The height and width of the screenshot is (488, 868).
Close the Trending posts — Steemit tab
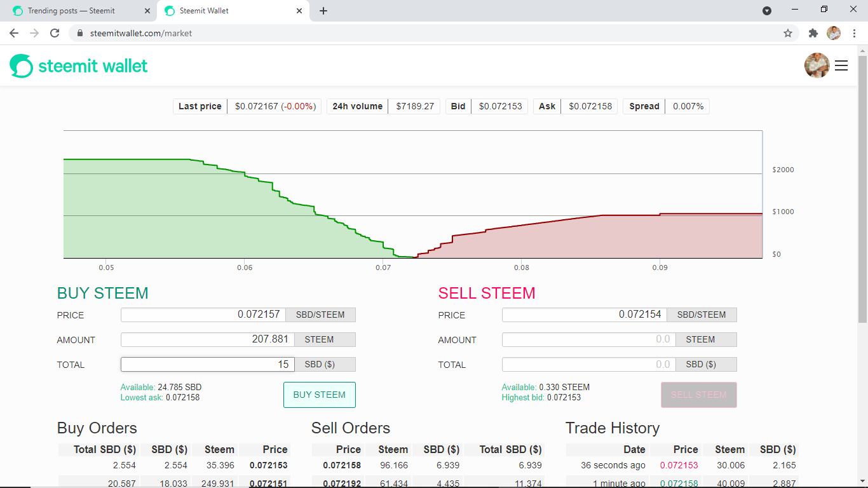[x=147, y=11]
